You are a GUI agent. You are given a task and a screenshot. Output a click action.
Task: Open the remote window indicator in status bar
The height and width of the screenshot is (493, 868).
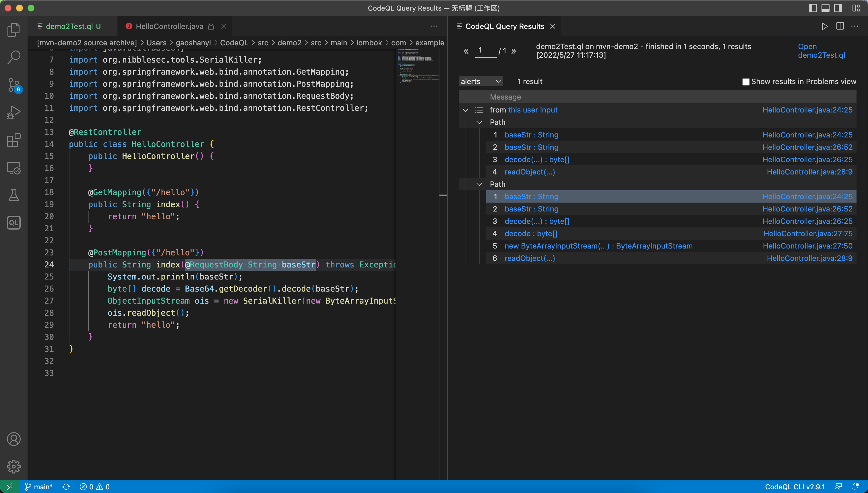[x=9, y=487]
